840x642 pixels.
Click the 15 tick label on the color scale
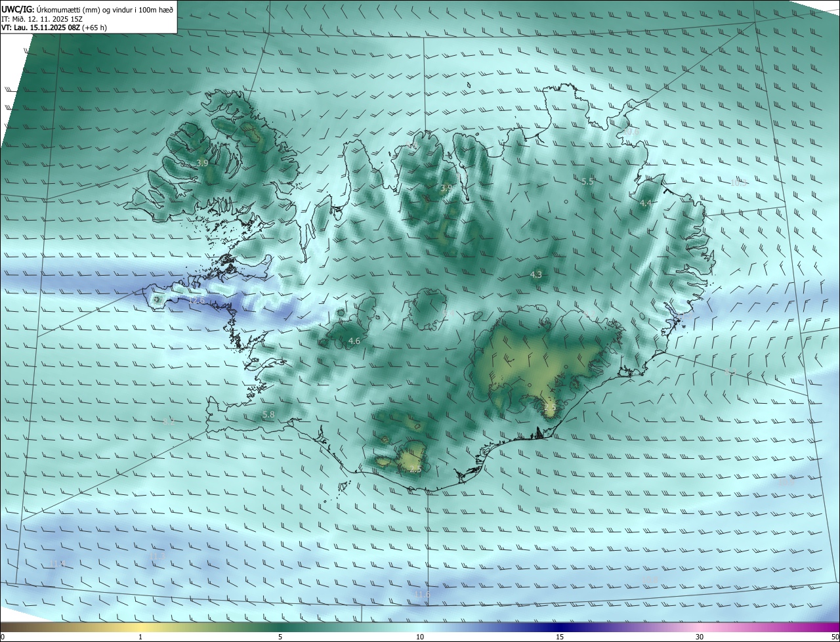point(560,637)
